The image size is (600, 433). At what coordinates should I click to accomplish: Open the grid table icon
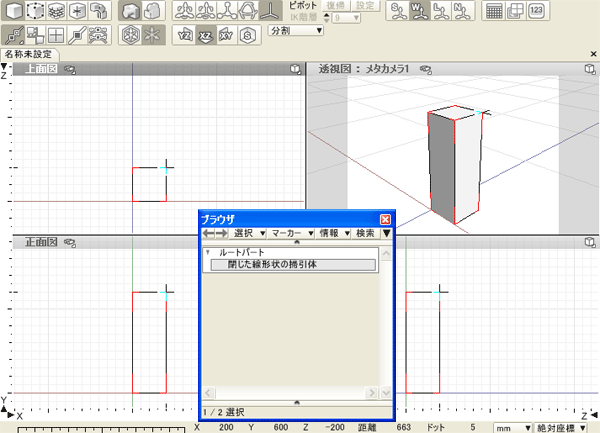[494, 11]
